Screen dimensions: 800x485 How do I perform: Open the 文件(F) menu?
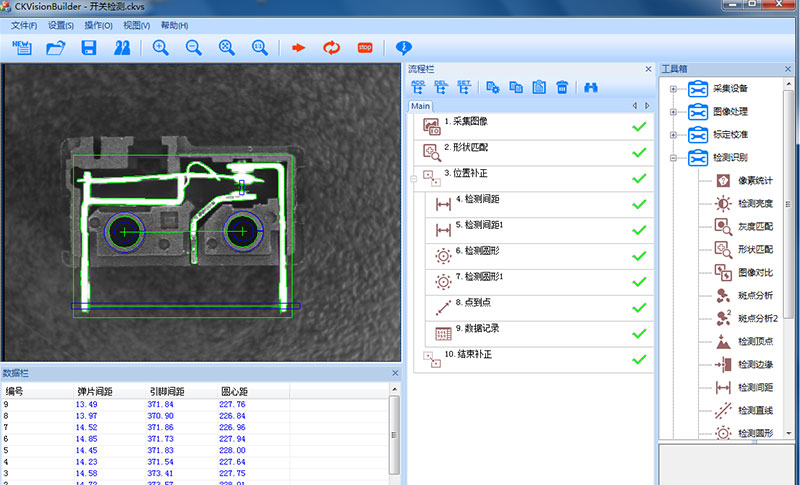[x=24, y=25]
